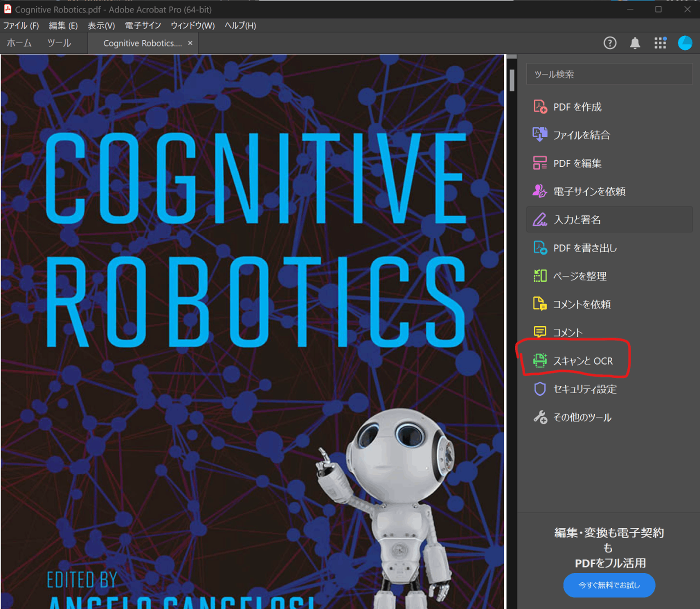Viewport: 700px width, 609px height.
Task: Select the ページを整理 label
Action: click(x=580, y=276)
